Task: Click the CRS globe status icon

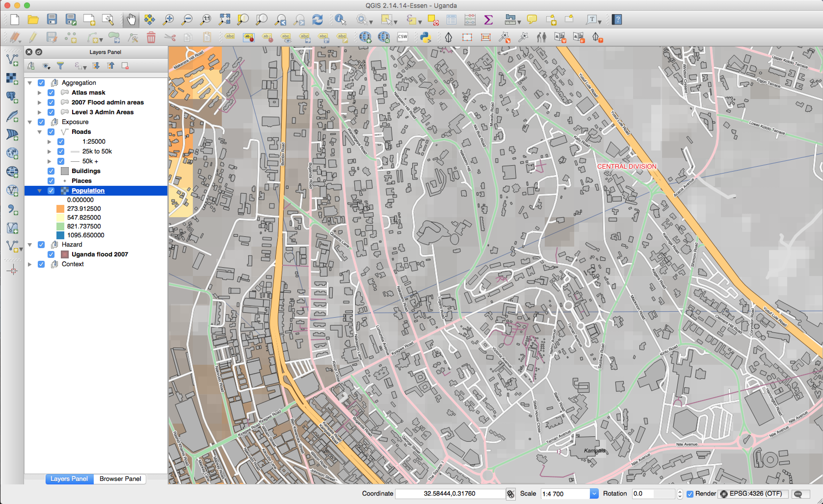Action: point(723,494)
